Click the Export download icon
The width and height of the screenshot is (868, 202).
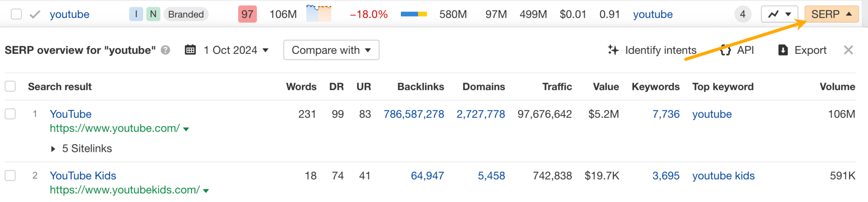click(x=783, y=50)
